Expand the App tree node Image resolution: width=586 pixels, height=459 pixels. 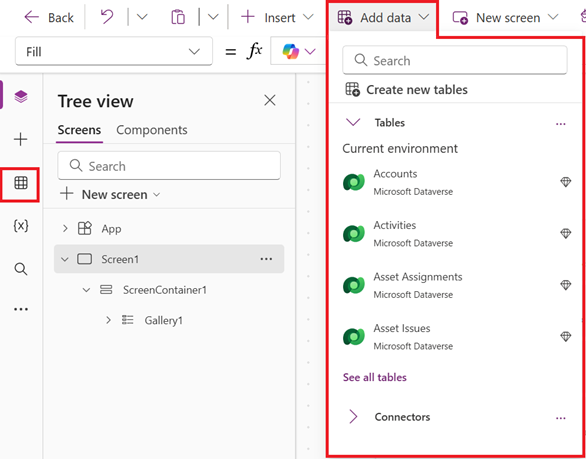65,228
